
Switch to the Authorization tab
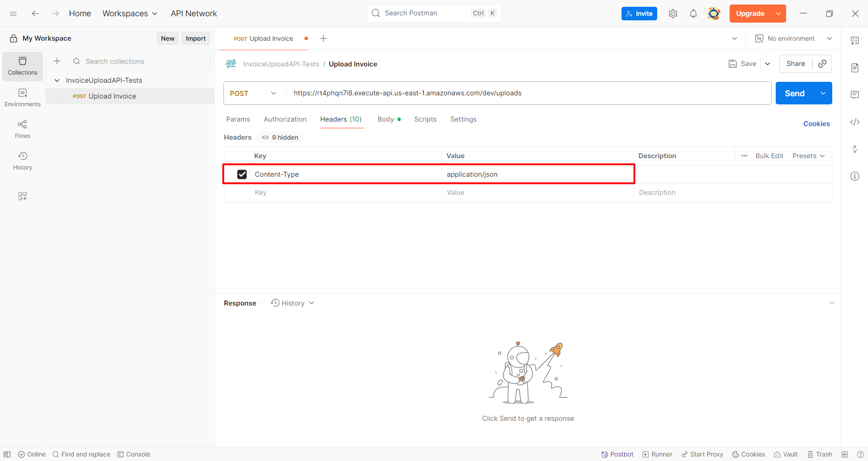(x=285, y=119)
